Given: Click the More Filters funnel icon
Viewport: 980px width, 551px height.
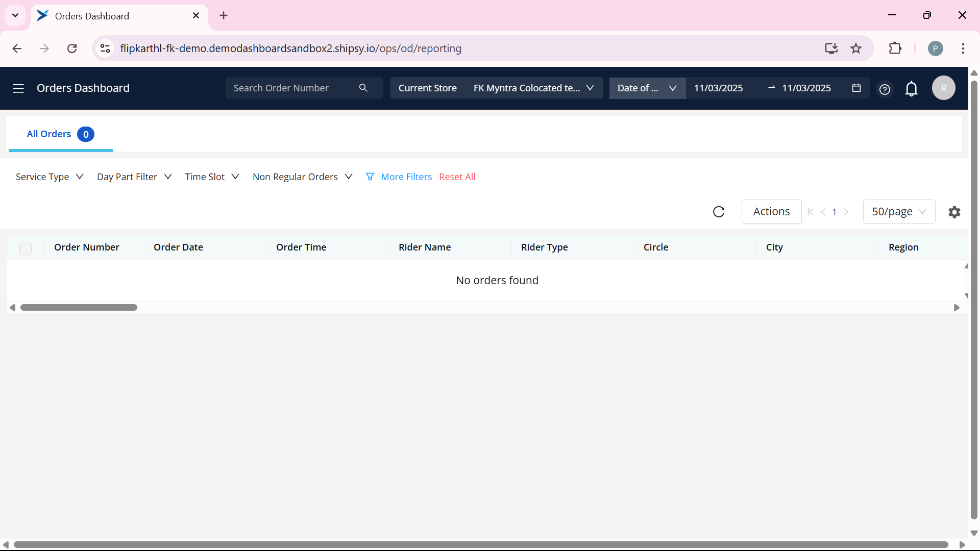Looking at the screenshot, I should [x=370, y=177].
